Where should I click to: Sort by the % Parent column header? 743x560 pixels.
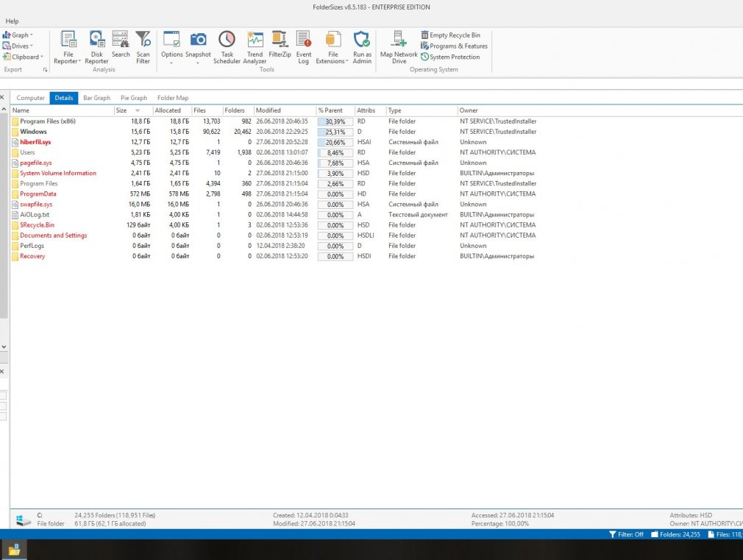[335, 110]
